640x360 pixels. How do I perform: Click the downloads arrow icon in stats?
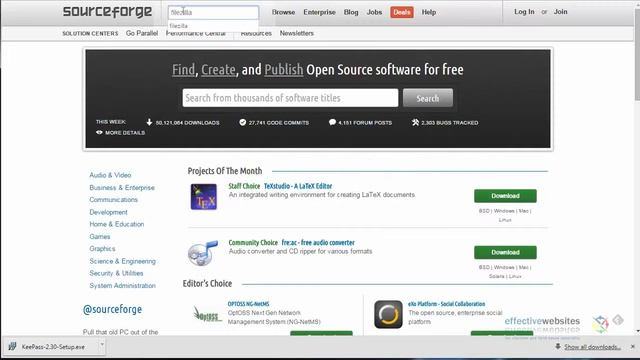[149, 122]
